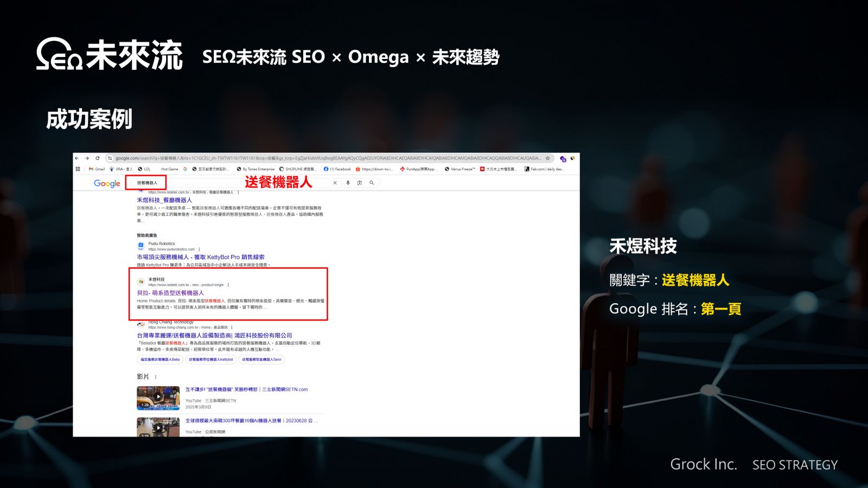This screenshot has height=488, width=868.
Task: Open the JIRA bookmark
Action: click(x=121, y=169)
